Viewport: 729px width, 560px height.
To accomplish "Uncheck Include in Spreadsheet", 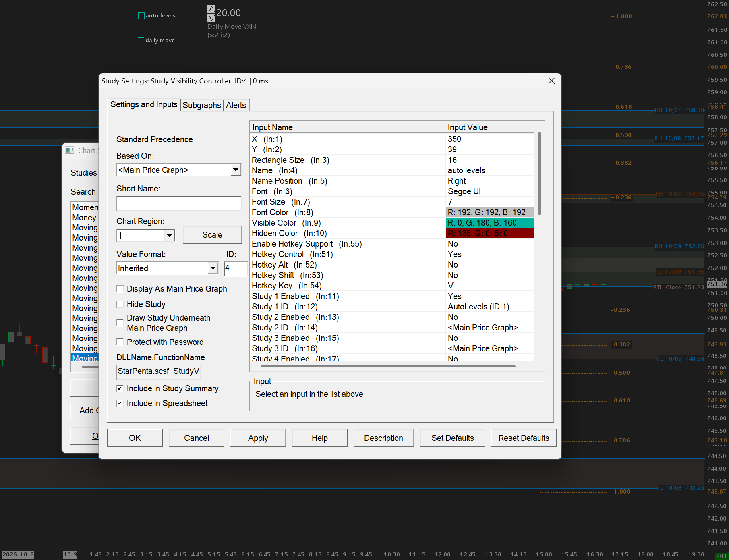I will [120, 403].
